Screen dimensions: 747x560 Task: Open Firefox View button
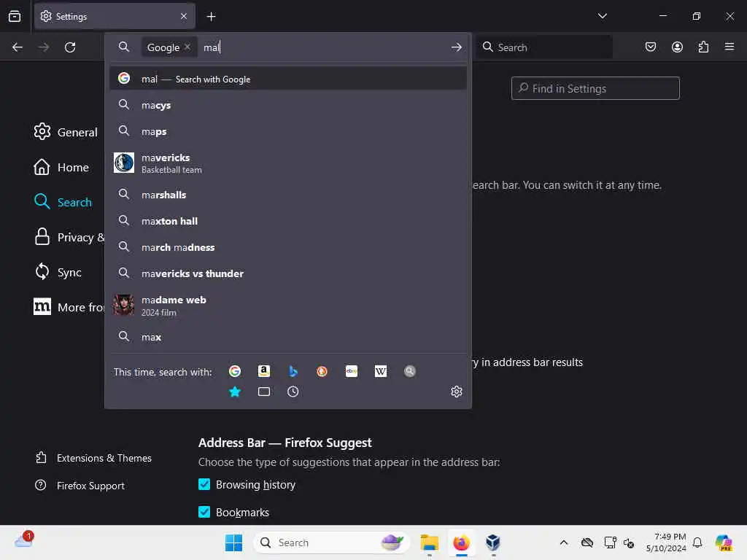(x=15, y=17)
